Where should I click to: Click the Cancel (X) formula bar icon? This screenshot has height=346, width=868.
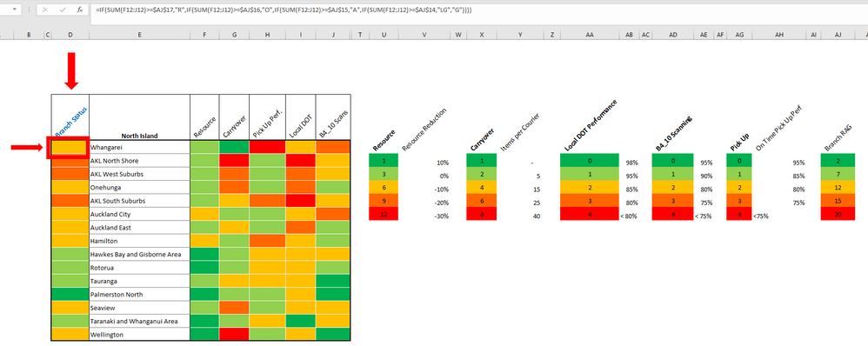coord(45,10)
